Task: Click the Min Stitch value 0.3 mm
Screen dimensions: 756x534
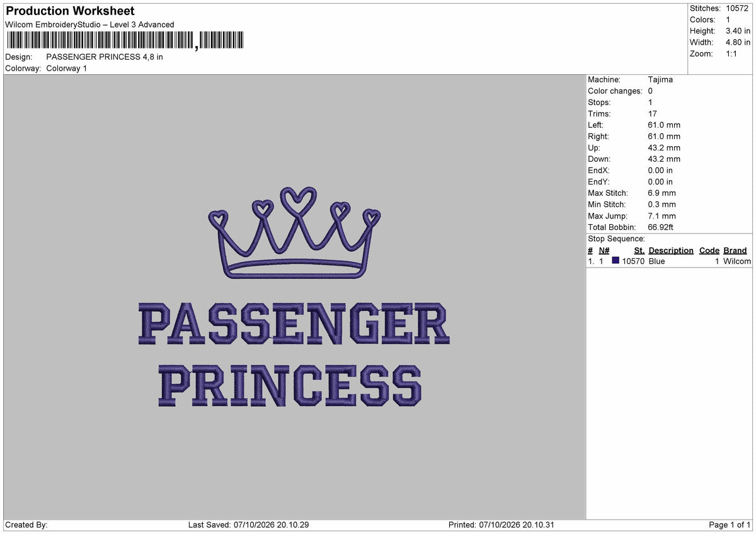Action: click(661, 204)
